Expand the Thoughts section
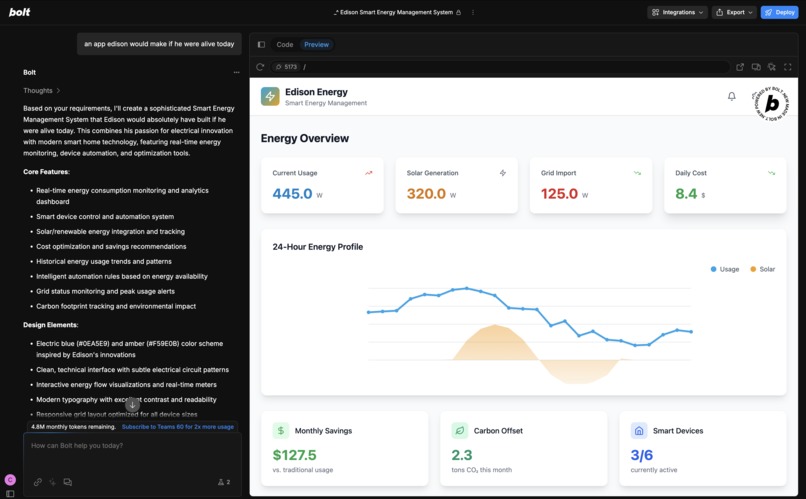Screen dimensions: 806x499 (42, 90)
